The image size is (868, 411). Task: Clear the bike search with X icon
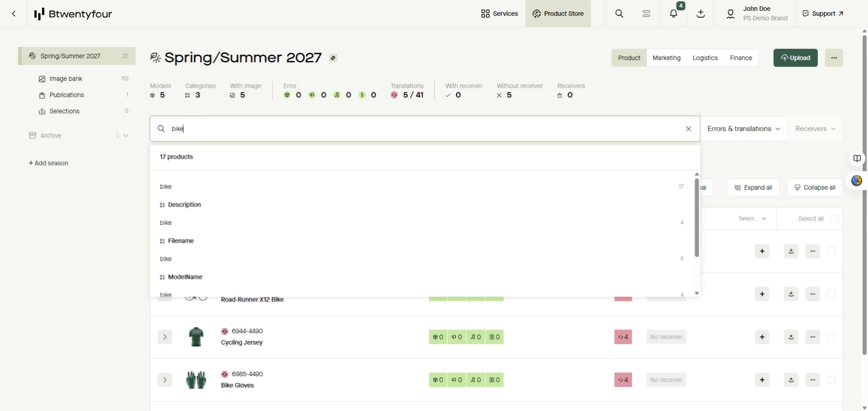point(689,129)
